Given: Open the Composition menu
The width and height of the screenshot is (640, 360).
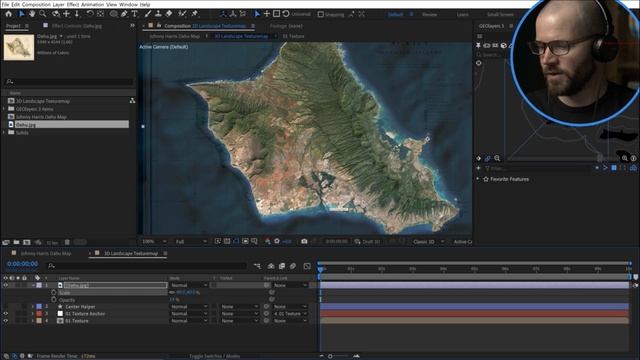Looking at the screenshot, I should click(37, 4).
